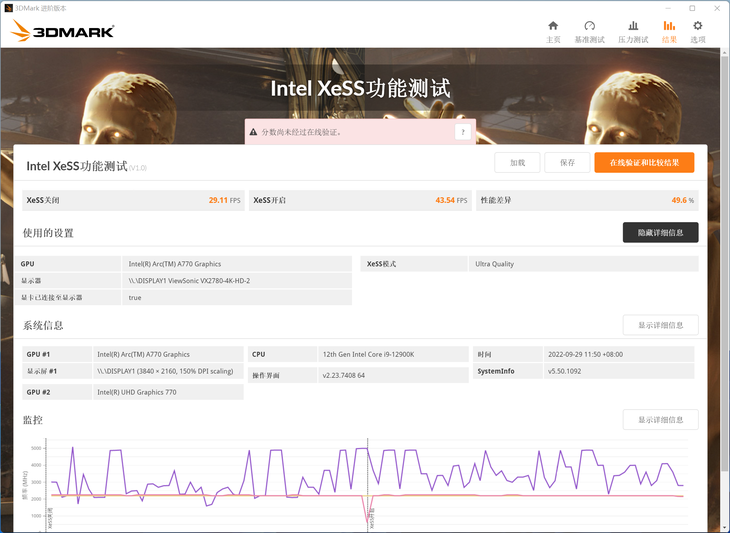Viewport: 730px width, 533px height.
Task: Click the 监控 section heading
Action: [x=33, y=420]
